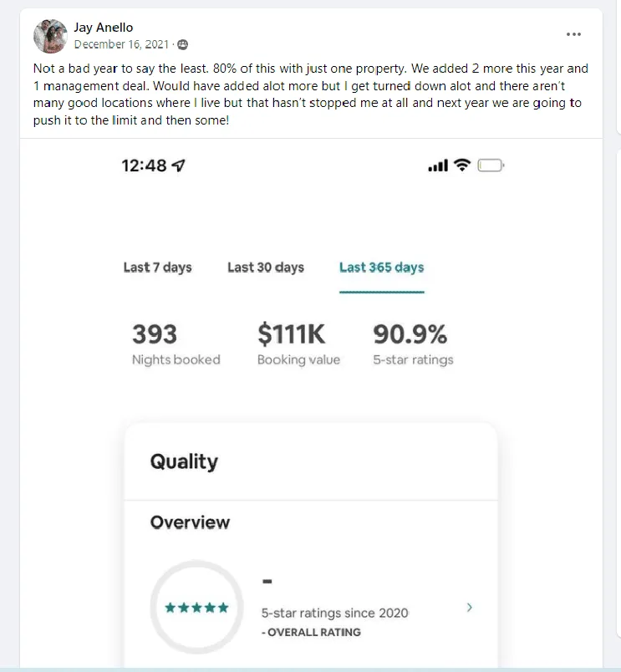Click the Overview heading

pos(190,522)
